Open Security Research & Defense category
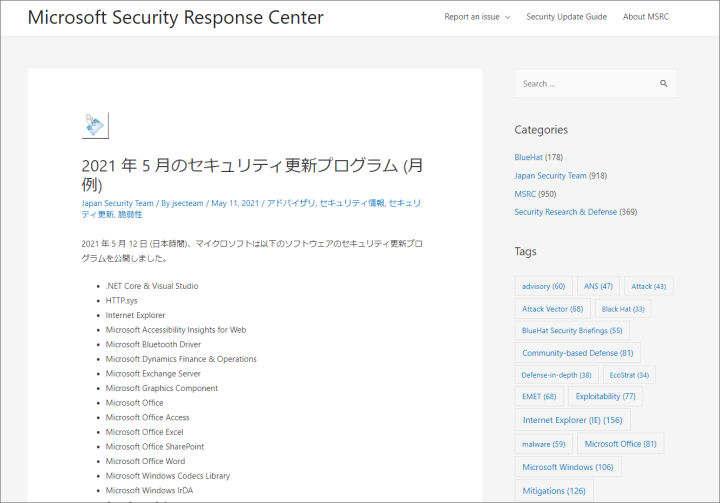This screenshot has width=720, height=503. click(x=565, y=212)
